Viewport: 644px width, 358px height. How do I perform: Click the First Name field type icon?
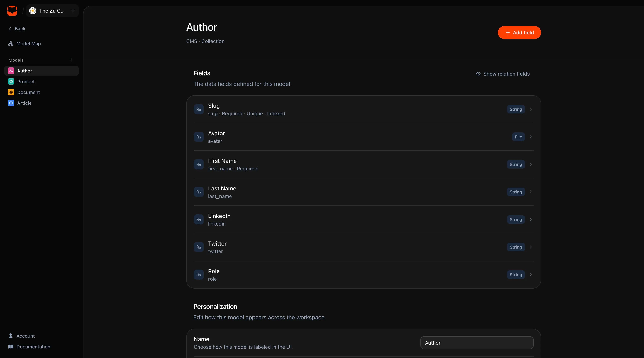click(x=199, y=164)
